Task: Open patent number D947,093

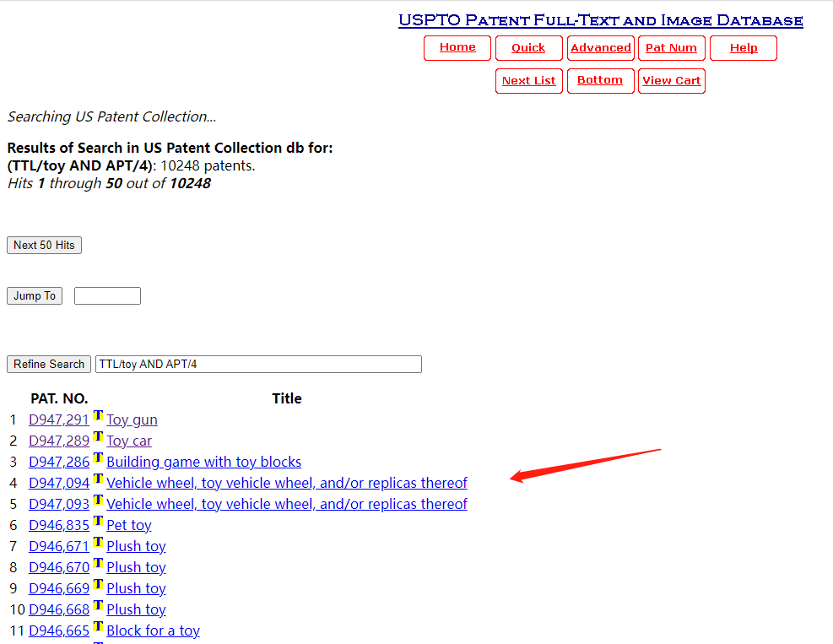Action: [59, 504]
